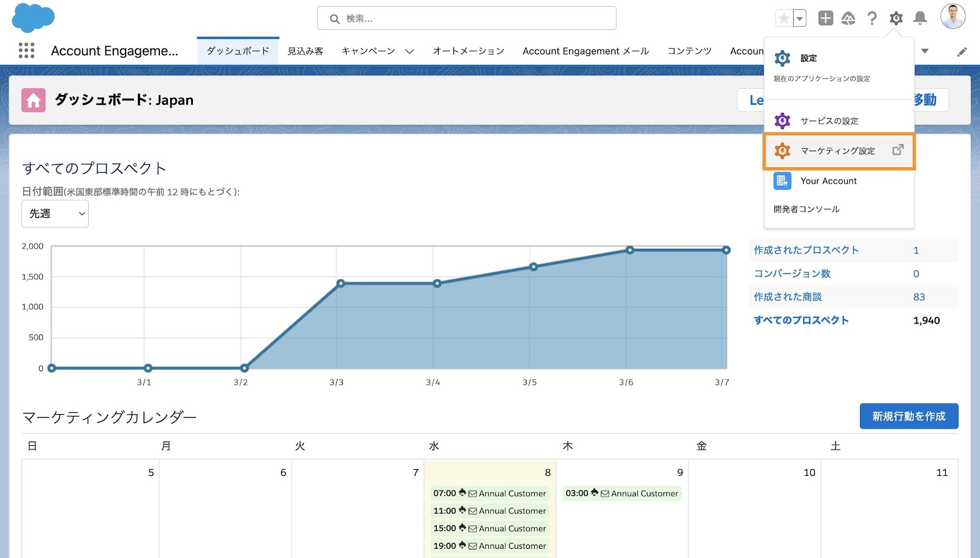The image size is (980, 558).
Task: Open the Trailhead guidance icon
Action: [848, 18]
